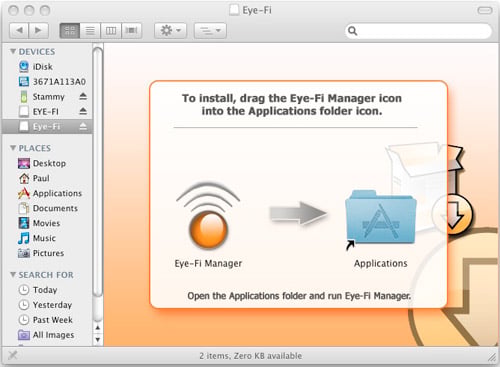Switch to column view

111,31
